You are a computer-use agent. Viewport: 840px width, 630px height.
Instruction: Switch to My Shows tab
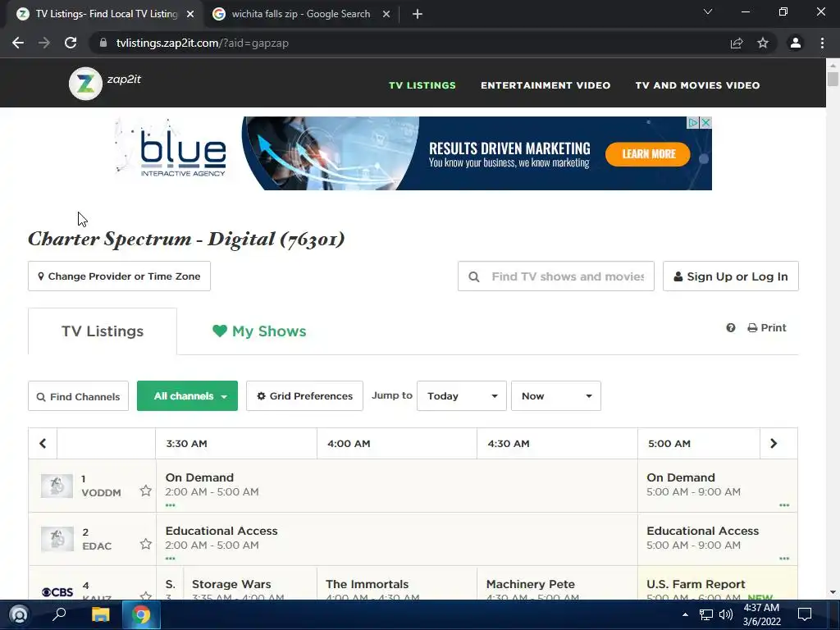[x=259, y=331]
